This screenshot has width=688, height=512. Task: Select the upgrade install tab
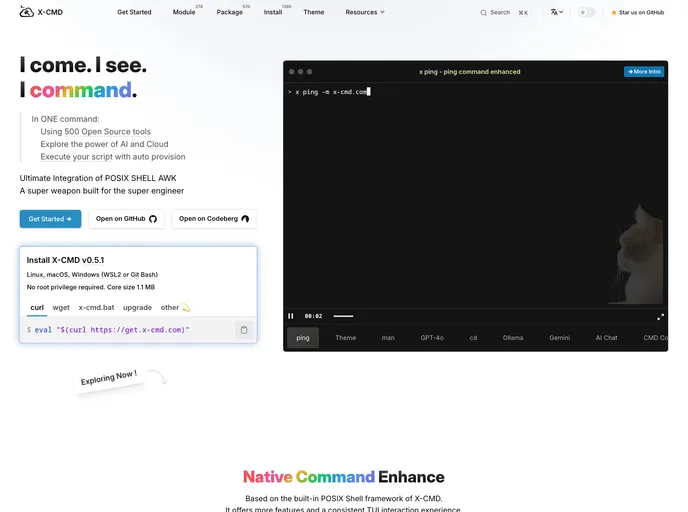(137, 308)
